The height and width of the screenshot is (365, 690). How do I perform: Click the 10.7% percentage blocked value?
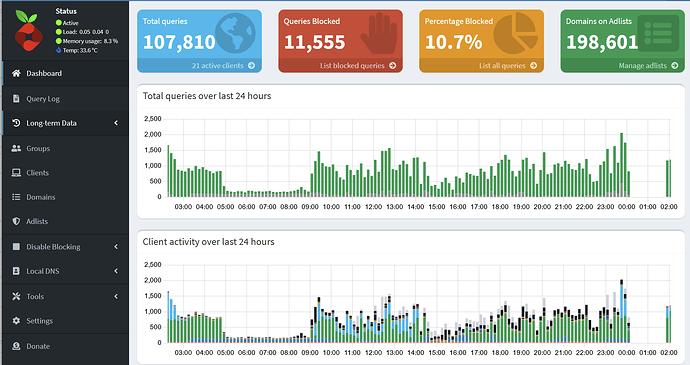click(454, 42)
